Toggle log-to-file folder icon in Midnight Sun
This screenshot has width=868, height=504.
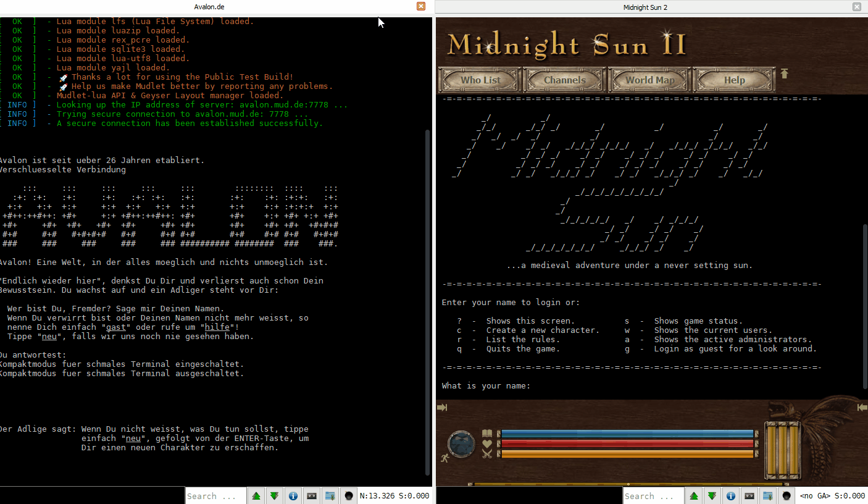coord(768,495)
